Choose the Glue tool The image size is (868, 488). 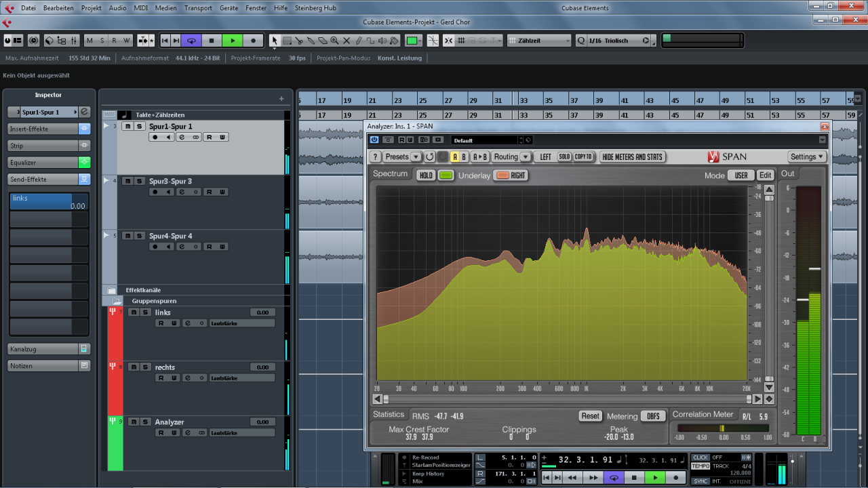coord(311,41)
